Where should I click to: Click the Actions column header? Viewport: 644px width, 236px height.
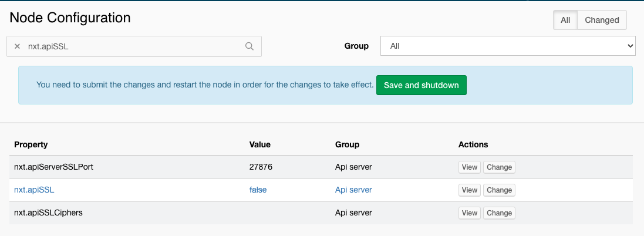(x=473, y=144)
